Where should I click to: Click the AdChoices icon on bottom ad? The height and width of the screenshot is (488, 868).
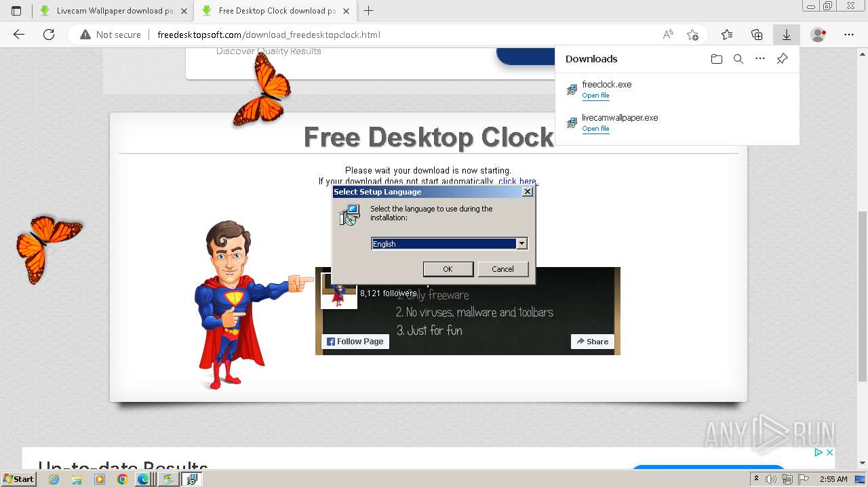tap(818, 452)
